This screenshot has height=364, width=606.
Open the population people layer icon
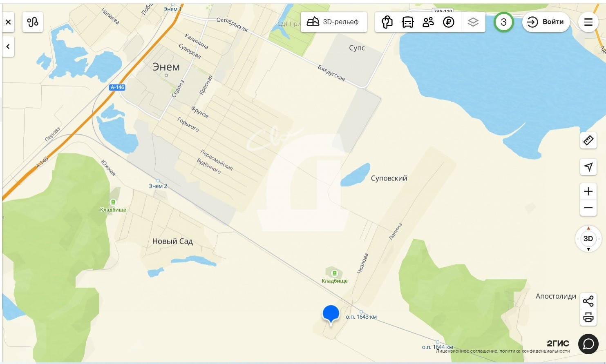tap(428, 22)
